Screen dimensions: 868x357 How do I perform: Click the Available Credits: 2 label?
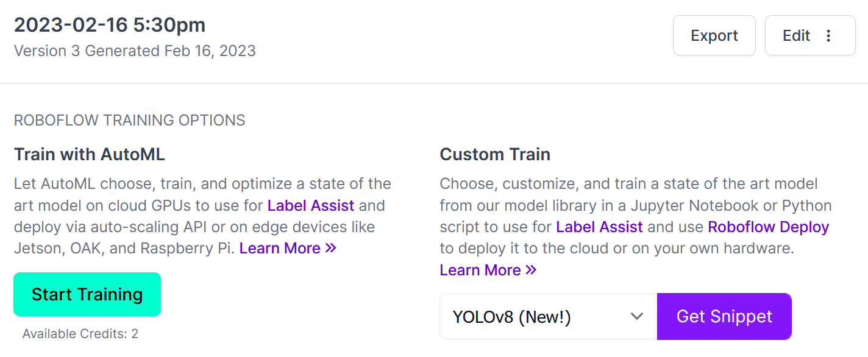[x=80, y=333]
